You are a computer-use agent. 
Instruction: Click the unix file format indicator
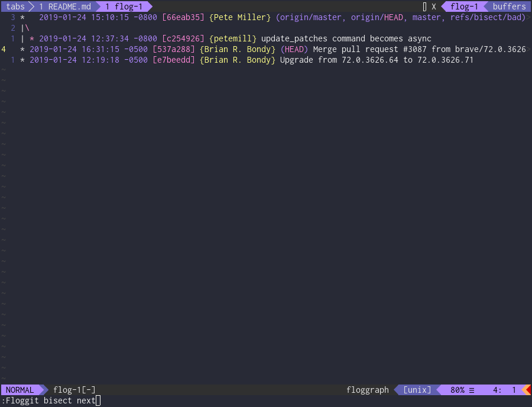(x=417, y=389)
